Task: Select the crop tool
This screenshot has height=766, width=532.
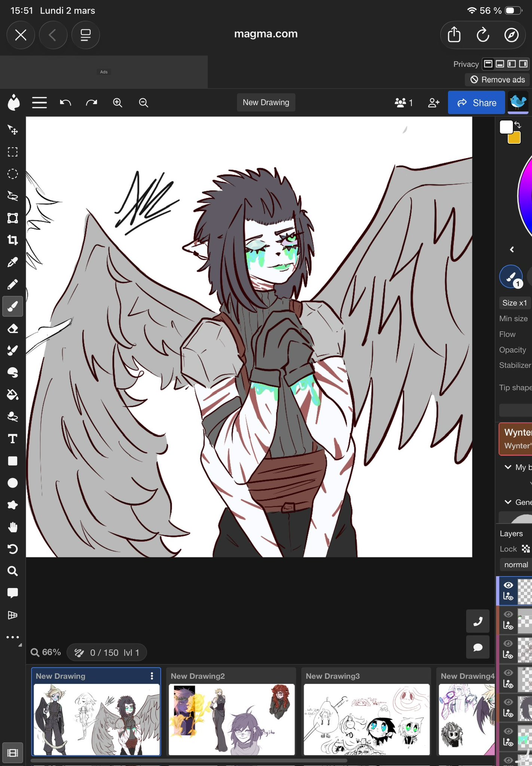Action: (x=13, y=240)
